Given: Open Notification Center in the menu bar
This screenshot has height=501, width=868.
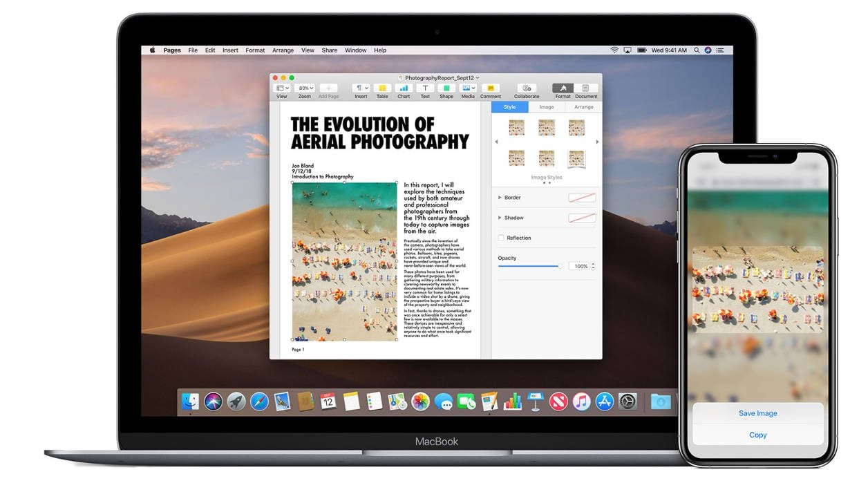Looking at the screenshot, I should point(720,50).
